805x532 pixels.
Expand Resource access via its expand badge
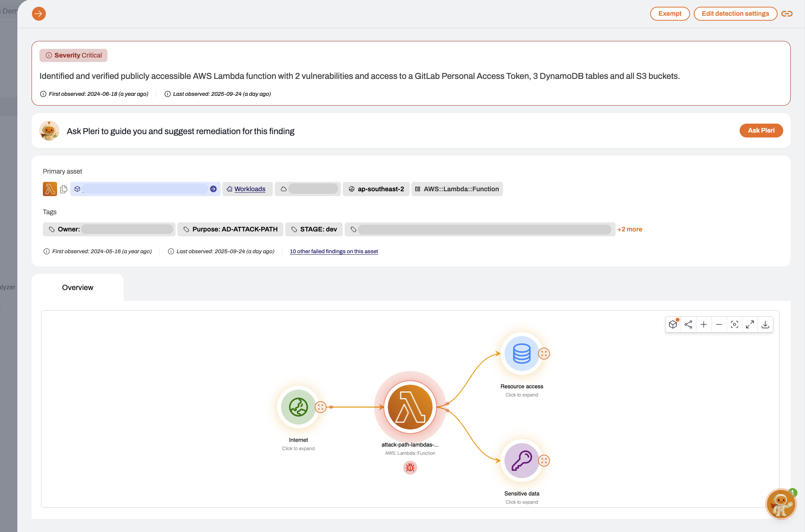click(544, 354)
